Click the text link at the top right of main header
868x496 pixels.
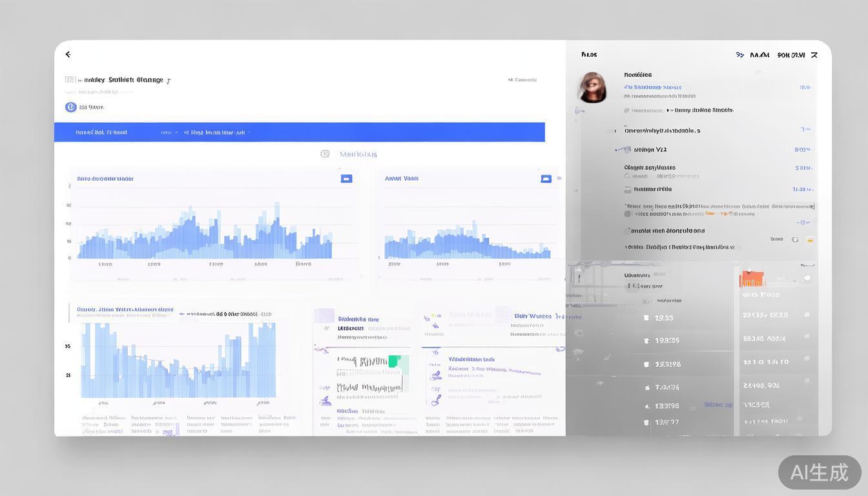522,80
